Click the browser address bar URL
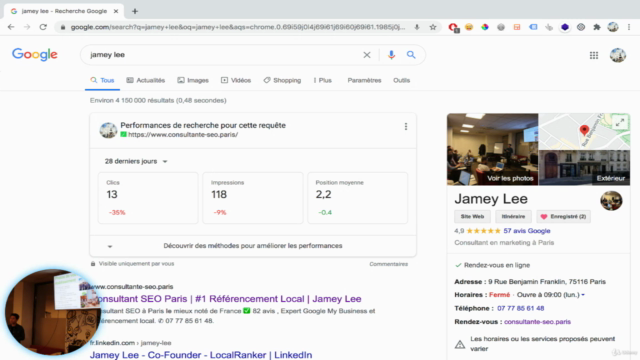 tap(238, 27)
